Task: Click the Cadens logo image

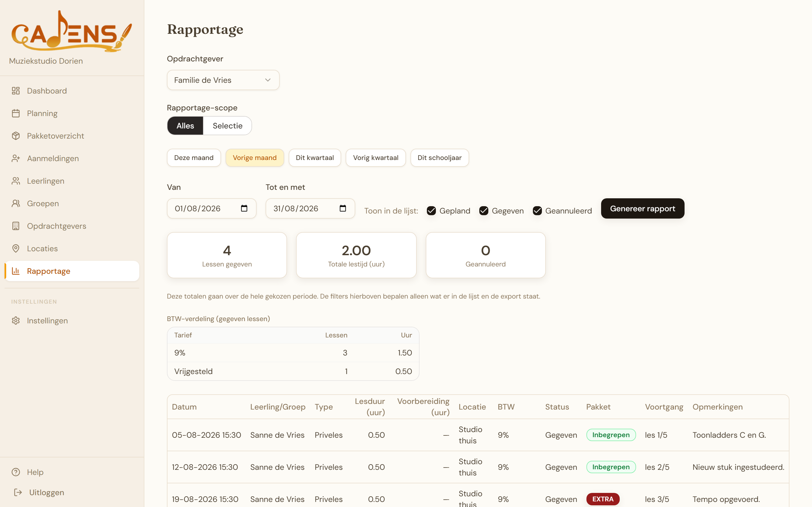Action: (x=72, y=31)
